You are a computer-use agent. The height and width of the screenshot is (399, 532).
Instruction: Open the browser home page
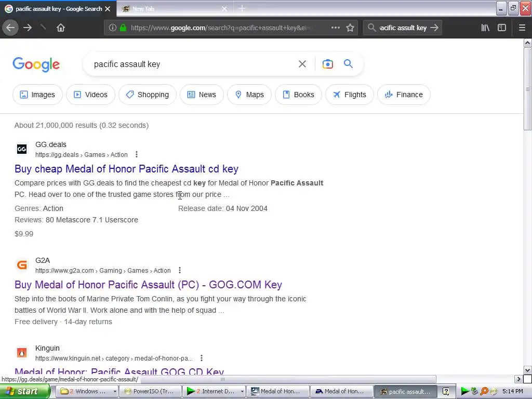[x=60, y=28]
